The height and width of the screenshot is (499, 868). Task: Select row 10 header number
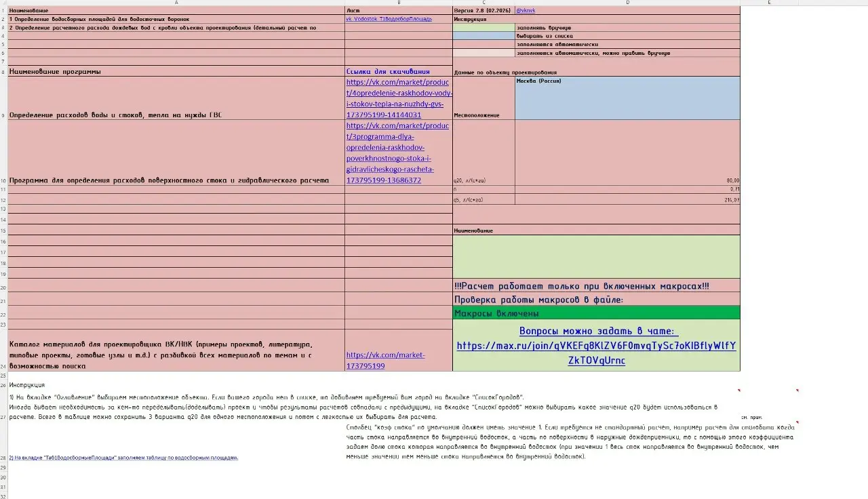tap(3, 181)
